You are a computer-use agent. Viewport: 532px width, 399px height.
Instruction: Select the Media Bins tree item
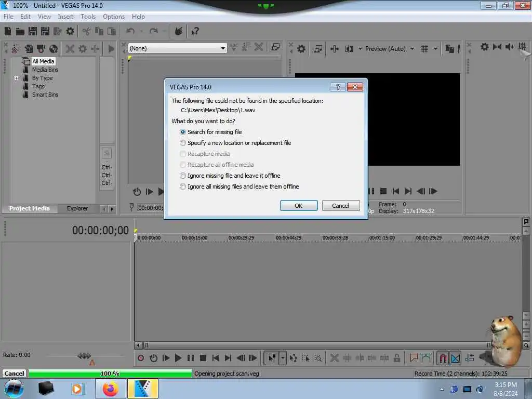pos(45,70)
